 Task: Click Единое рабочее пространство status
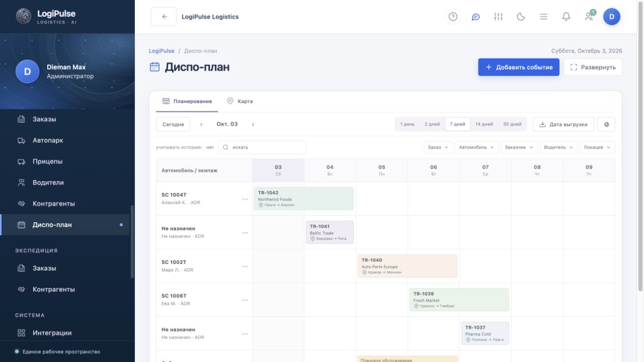click(x=58, y=352)
